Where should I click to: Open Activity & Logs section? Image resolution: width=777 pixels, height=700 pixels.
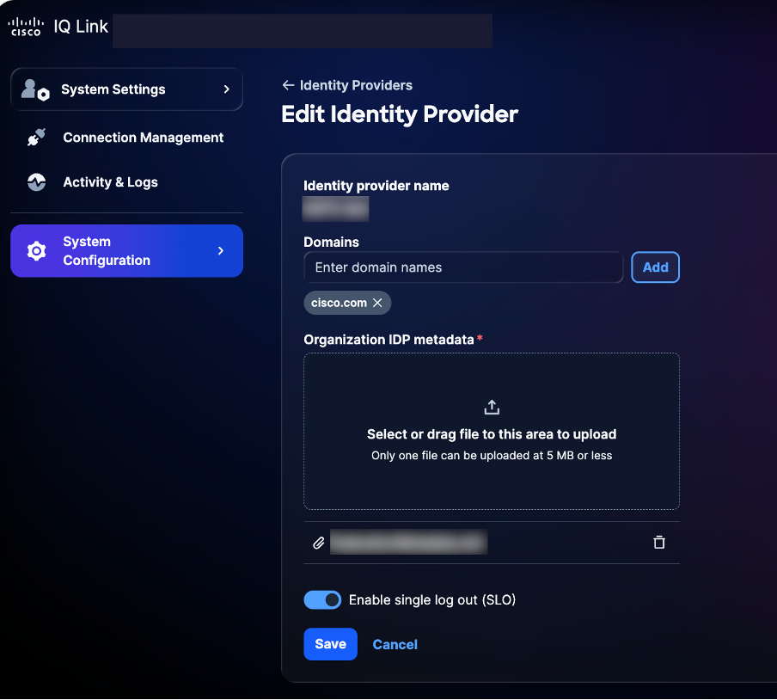[127, 182]
